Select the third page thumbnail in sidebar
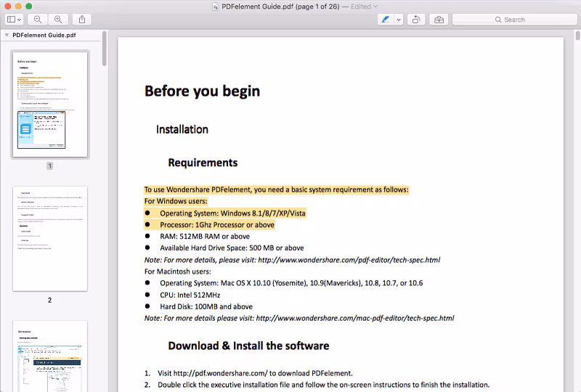The height and width of the screenshot is (392, 581). point(50,356)
